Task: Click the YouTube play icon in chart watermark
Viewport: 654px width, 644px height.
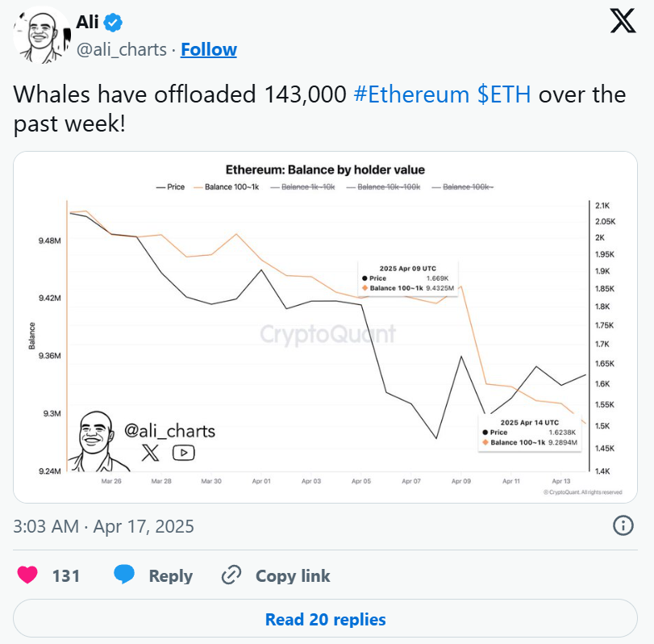Action: 184,453
